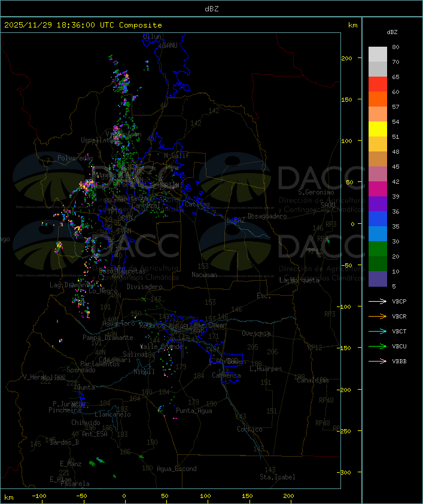Image resolution: width=423 pixels, height=504 pixels.
Task: Click the Bardas_B map label
Action: tap(64, 442)
